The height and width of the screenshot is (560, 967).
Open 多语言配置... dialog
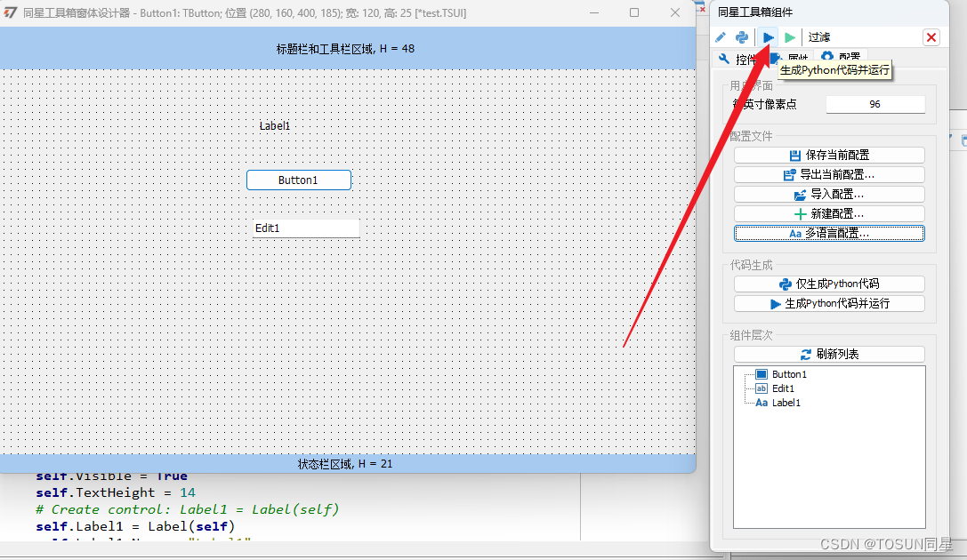coord(829,234)
